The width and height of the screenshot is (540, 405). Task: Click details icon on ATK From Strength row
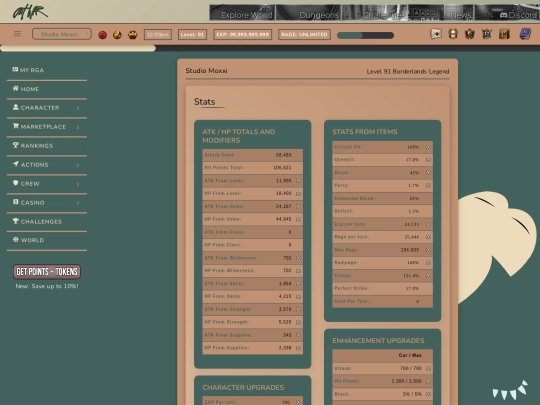[x=298, y=309]
